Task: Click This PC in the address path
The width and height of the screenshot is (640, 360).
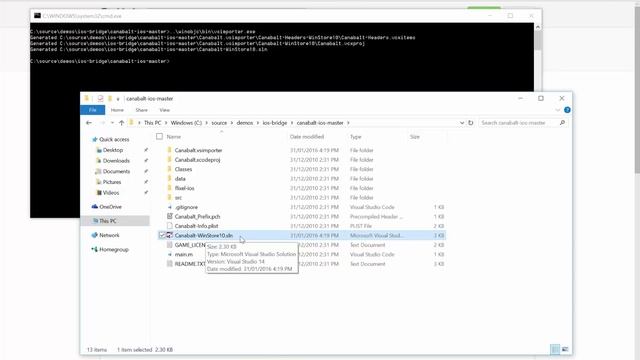Action: [x=152, y=123]
